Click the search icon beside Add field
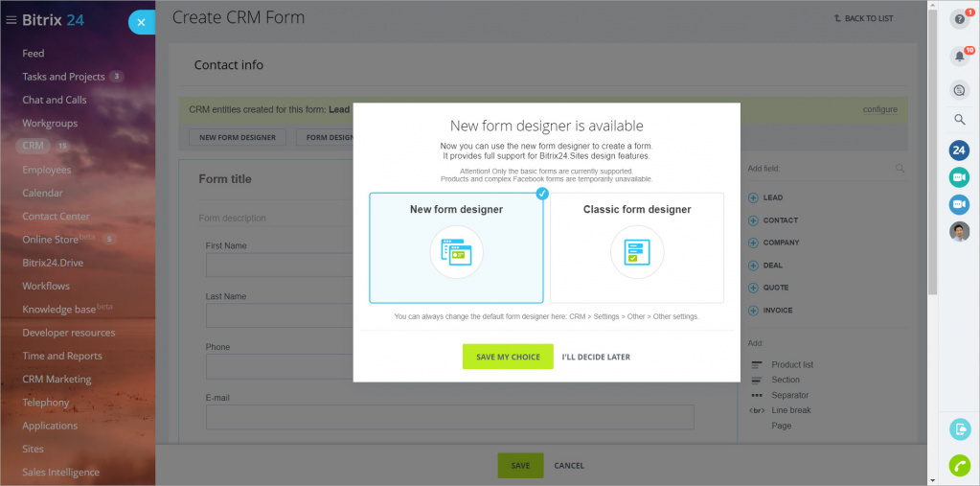The image size is (980, 486). point(900,169)
